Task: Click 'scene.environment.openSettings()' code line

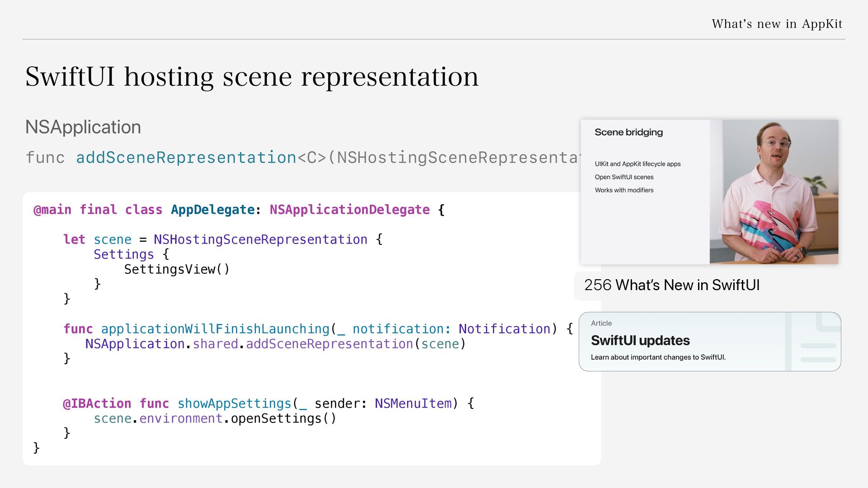Action: pos(215,418)
